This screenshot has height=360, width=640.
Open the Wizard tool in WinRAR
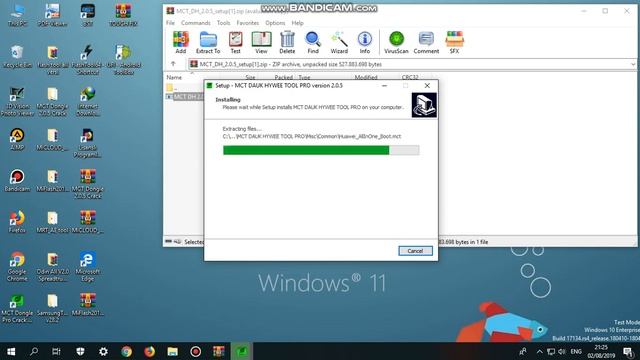pos(339,42)
